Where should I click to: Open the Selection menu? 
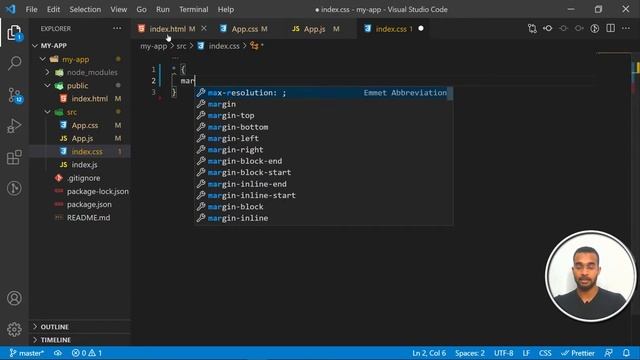[85, 9]
